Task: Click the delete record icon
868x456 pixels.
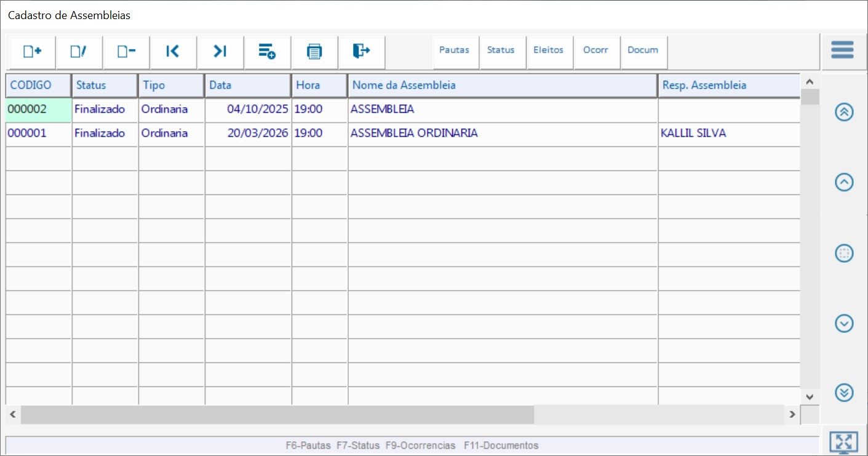Action: tap(126, 52)
